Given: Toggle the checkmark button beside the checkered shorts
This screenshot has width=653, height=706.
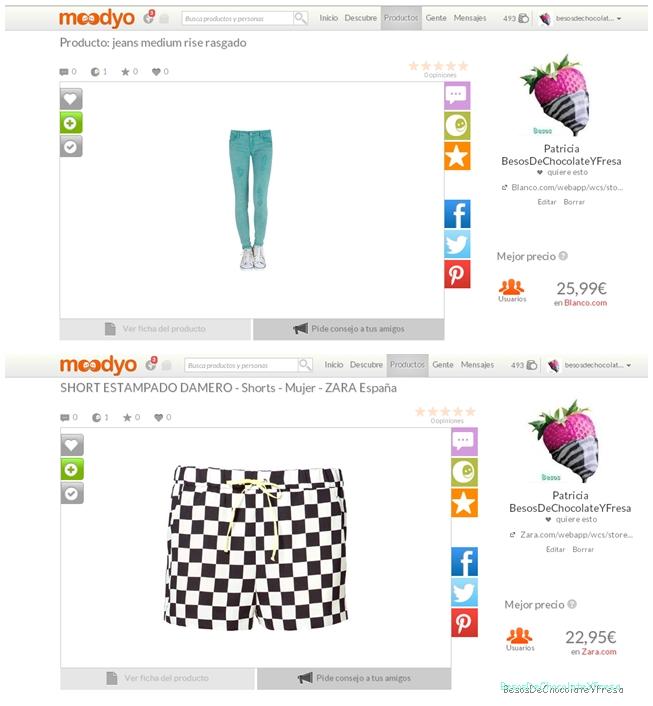Looking at the screenshot, I should click(x=72, y=493).
